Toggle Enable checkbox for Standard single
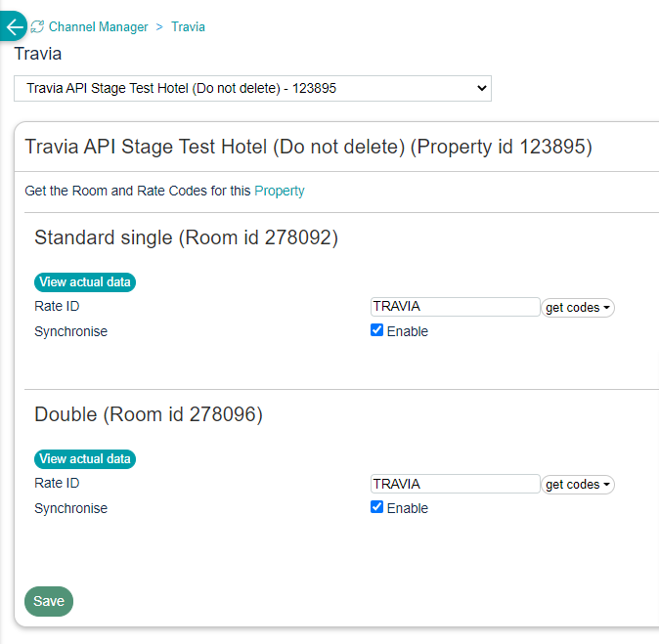659x644 pixels. [377, 330]
